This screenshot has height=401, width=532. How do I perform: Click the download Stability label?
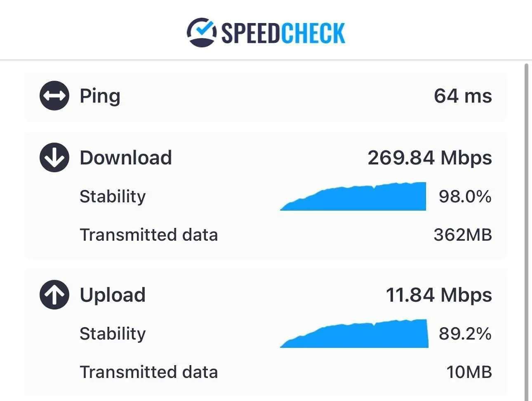pos(113,197)
